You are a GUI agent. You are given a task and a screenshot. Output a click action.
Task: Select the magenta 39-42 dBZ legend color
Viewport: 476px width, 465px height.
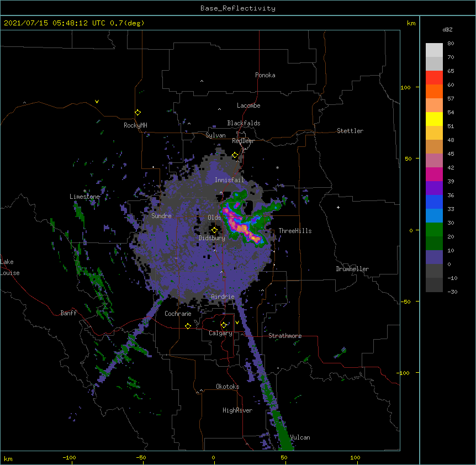[434, 174]
